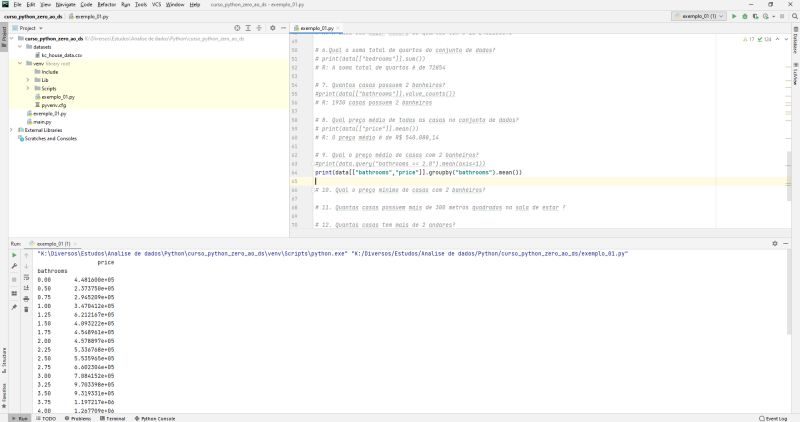800x422 pixels.
Task: Click the Print icon in Run console
Action: [x=27, y=299]
